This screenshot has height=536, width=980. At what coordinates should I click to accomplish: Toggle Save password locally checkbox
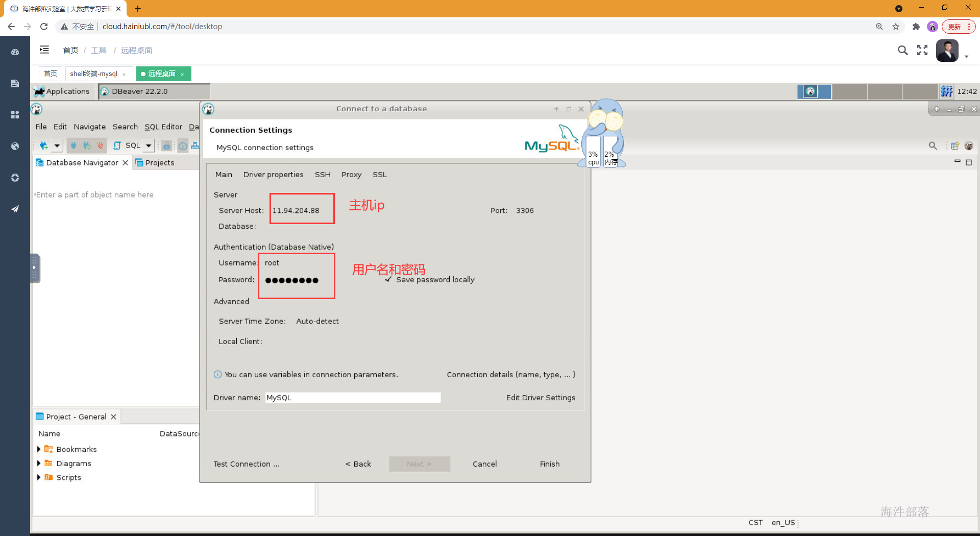(388, 280)
